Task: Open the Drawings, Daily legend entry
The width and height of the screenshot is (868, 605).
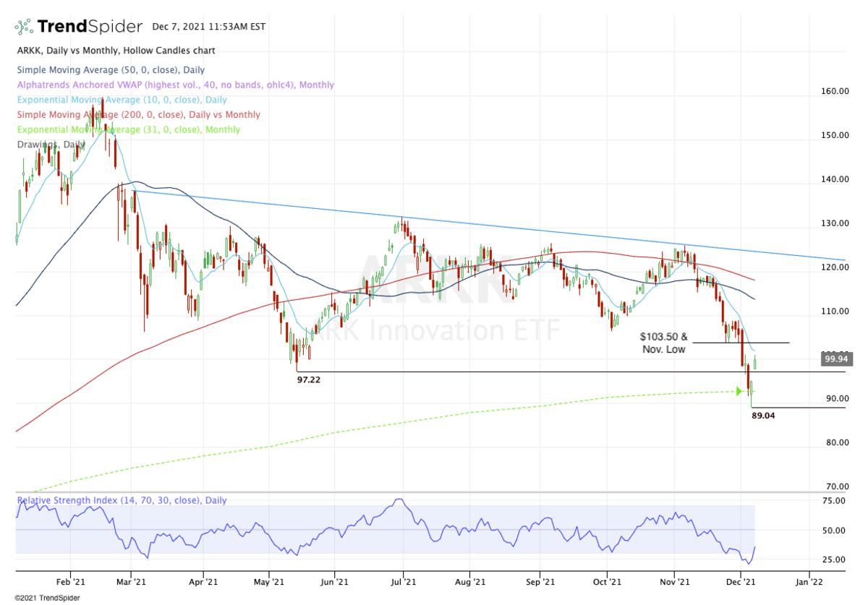Action: tap(48, 145)
